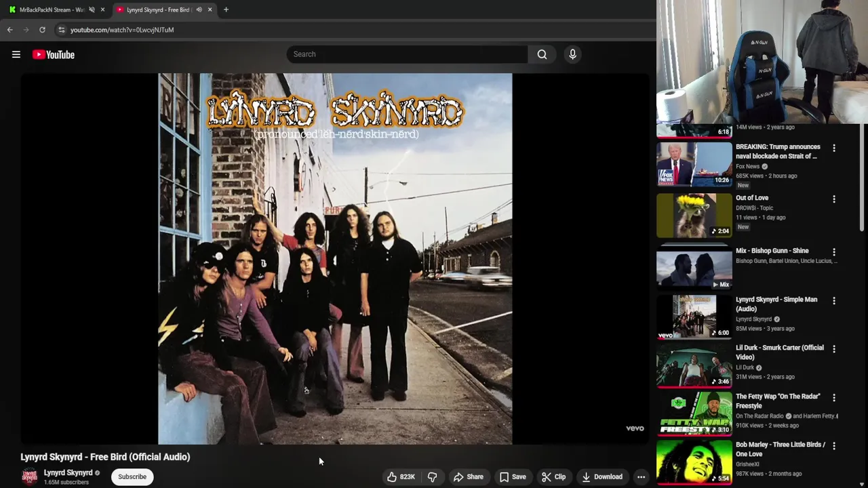Click the page scrollbar on right edge
Image resolution: width=868 pixels, height=488 pixels.
tap(863, 176)
